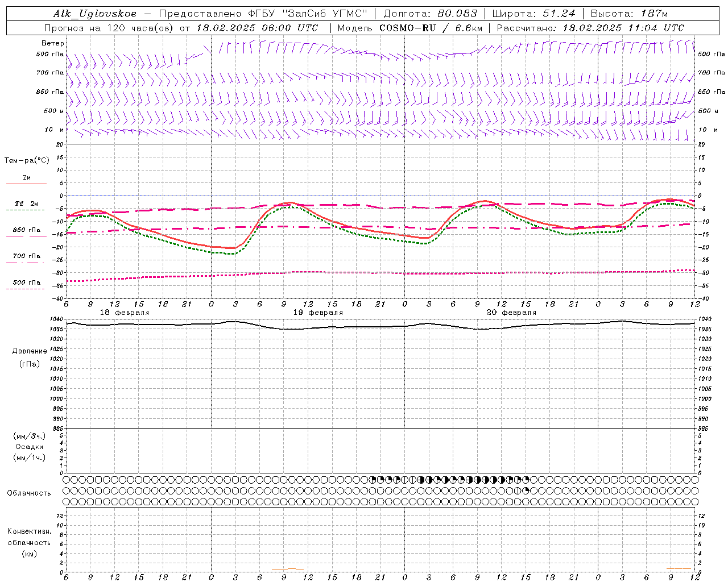Click the Тем-ра(°C) axis title
The height and width of the screenshot is (582, 728).
click(27, 161)
